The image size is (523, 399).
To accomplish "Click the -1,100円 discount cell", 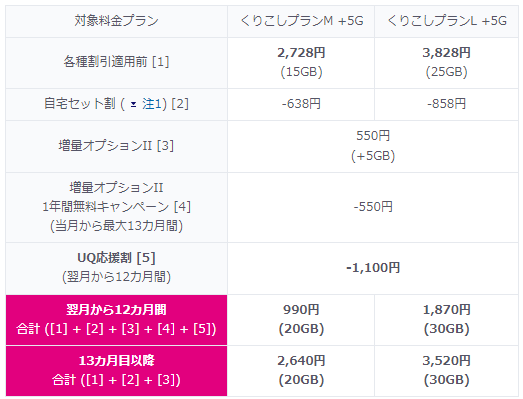I will (x=373, y=268).
